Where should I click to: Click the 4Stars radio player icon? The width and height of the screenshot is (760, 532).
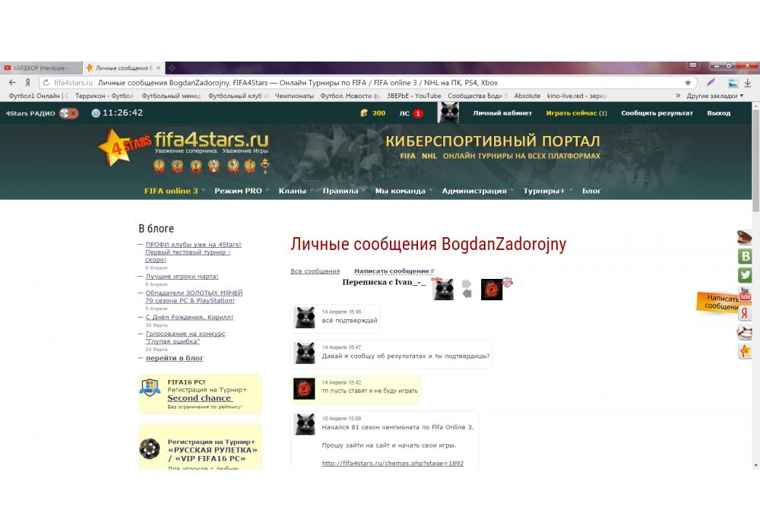69,113
